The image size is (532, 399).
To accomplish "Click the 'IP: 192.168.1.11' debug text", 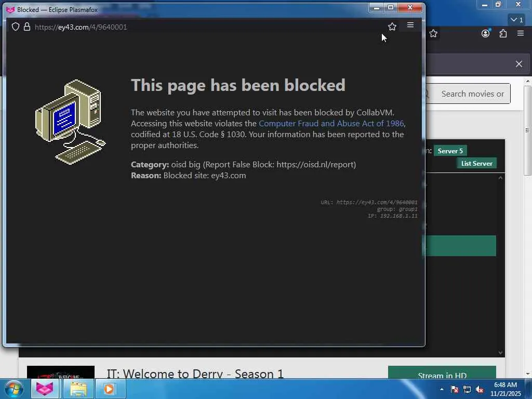I will click(393, 216).
